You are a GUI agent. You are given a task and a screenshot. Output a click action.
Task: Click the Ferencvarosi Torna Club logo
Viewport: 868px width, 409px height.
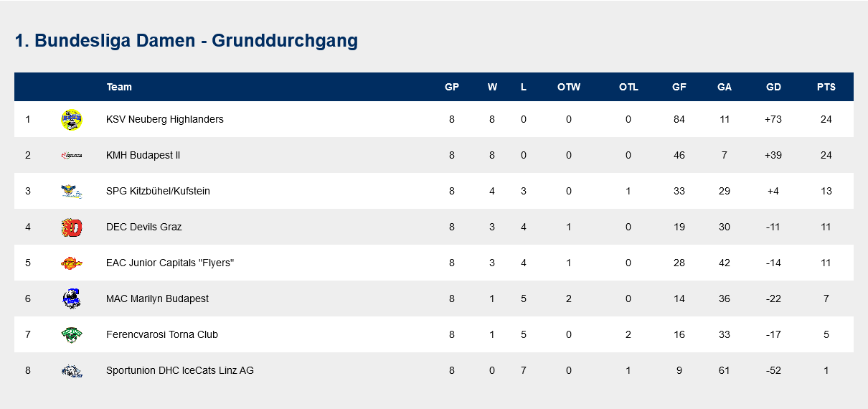point(72,334)
